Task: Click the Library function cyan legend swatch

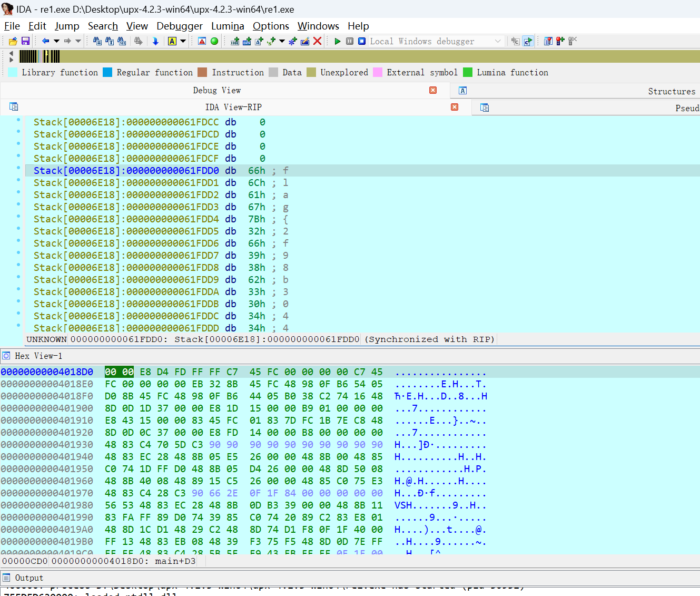Action: [x=13, y=72]
